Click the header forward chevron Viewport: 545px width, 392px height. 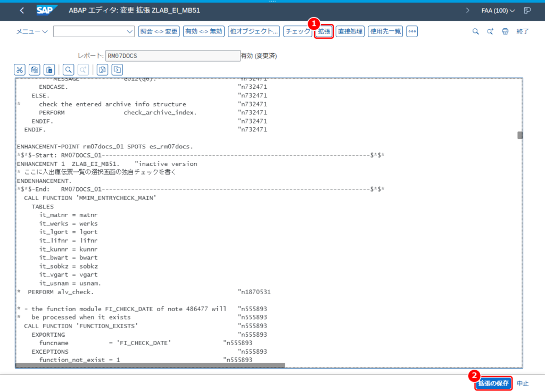[467, 11]
